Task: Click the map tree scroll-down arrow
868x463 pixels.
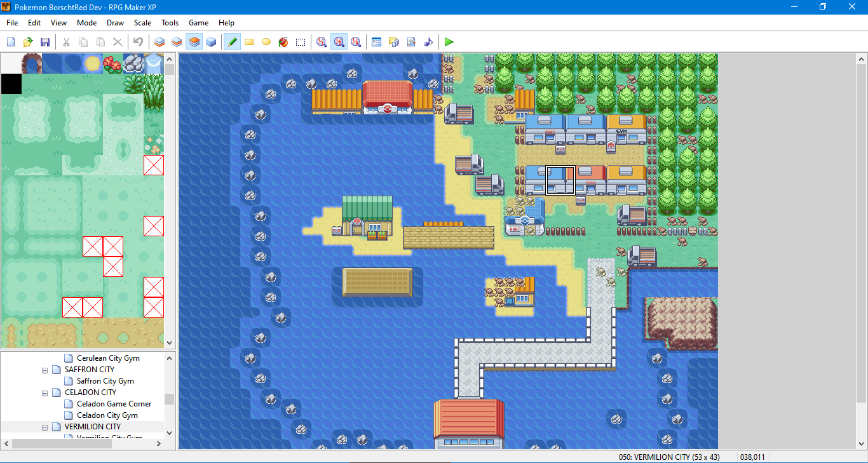Action: [x=170, y=433]
